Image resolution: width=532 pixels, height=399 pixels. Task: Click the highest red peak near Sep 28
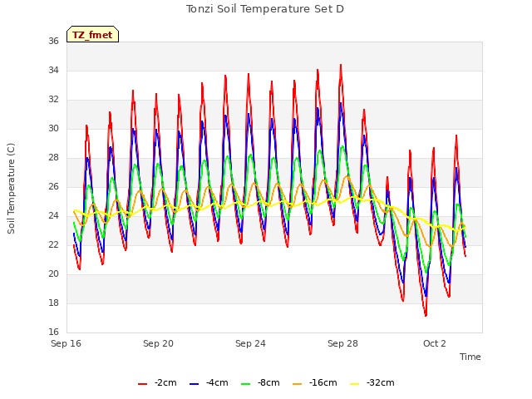pyautogui.click(x=341, y=66)
